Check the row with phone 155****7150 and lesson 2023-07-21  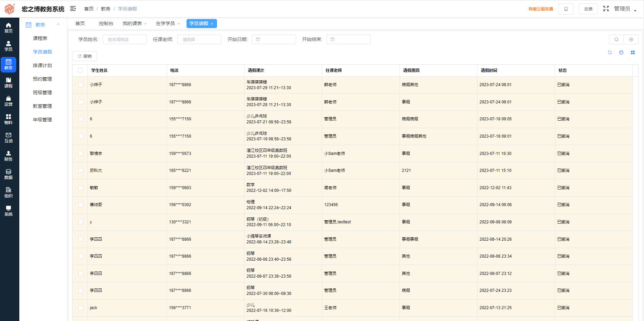coord(81,119)
